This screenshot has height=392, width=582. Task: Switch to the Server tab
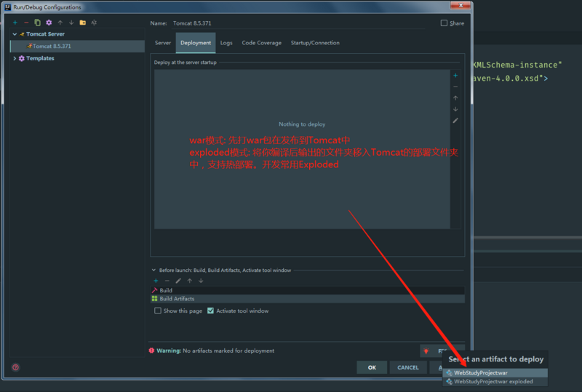(x=163, y=43)
